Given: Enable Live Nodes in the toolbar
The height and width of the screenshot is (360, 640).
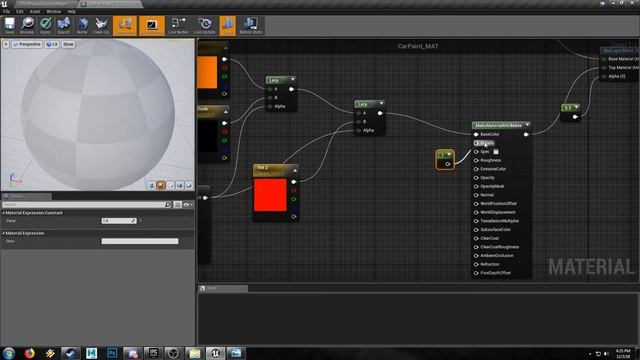Looking at the screenshot, I should click(178, 25).
